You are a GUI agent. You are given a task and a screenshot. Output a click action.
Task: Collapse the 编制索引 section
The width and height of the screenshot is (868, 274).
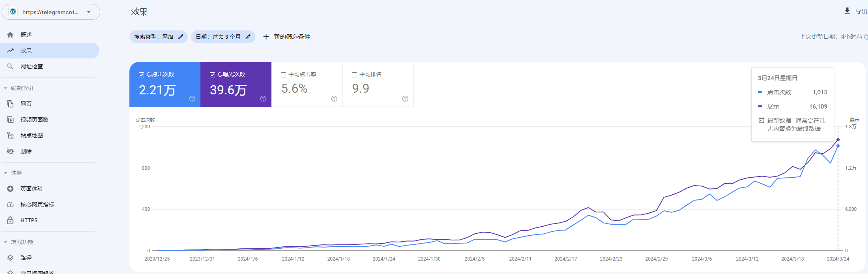pos(6,88)
